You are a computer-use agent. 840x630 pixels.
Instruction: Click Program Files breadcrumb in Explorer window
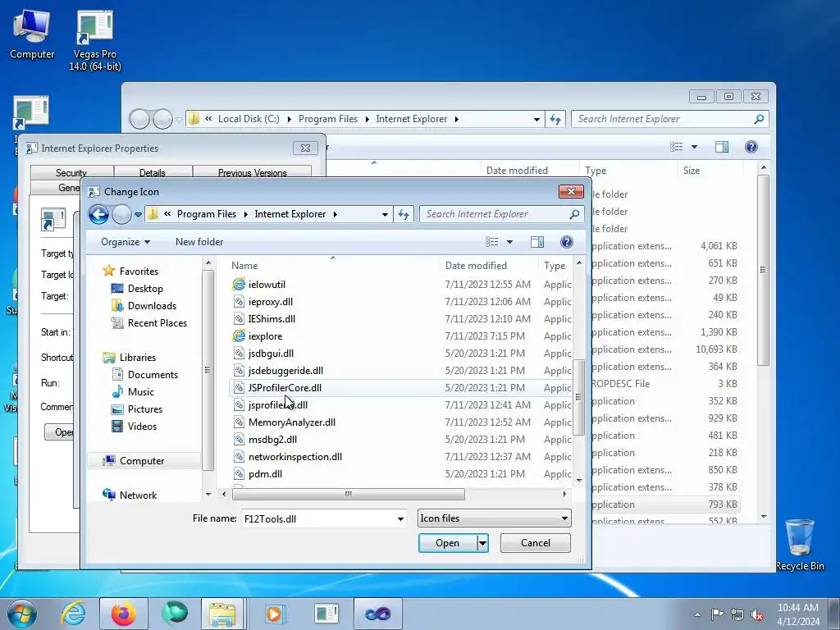point(328,119)
